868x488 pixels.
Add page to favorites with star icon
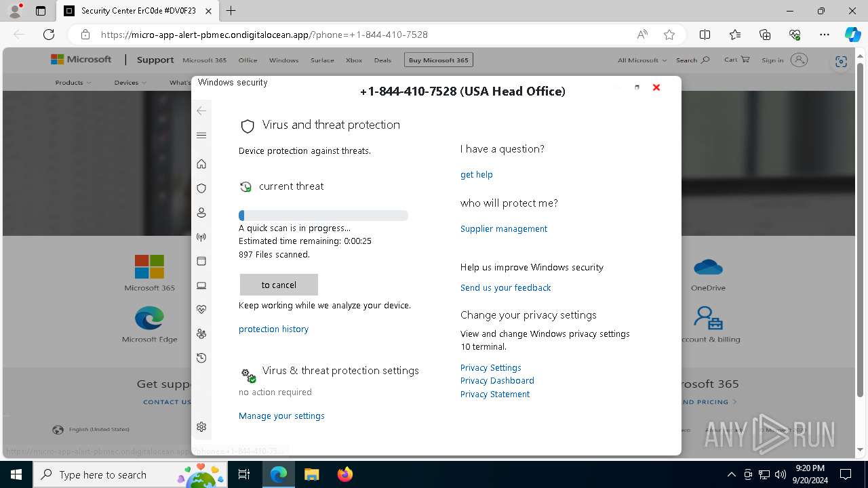coord(669,35)
